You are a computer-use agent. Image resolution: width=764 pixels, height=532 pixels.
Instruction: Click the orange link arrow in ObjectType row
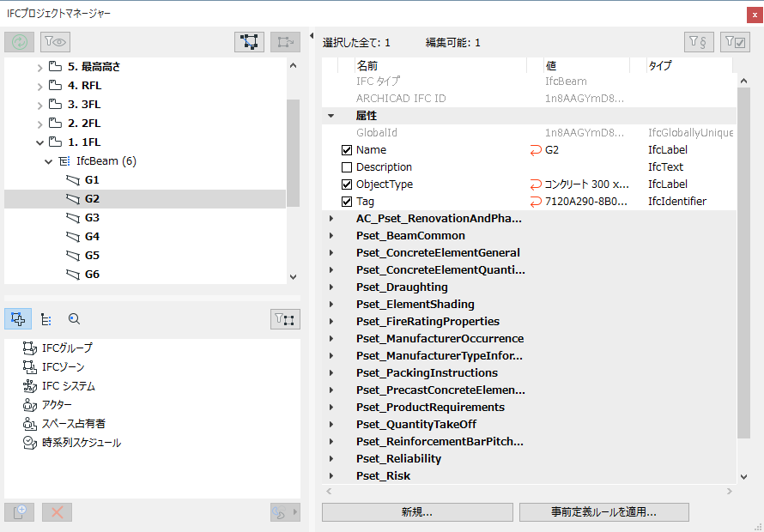coord(536,184)
